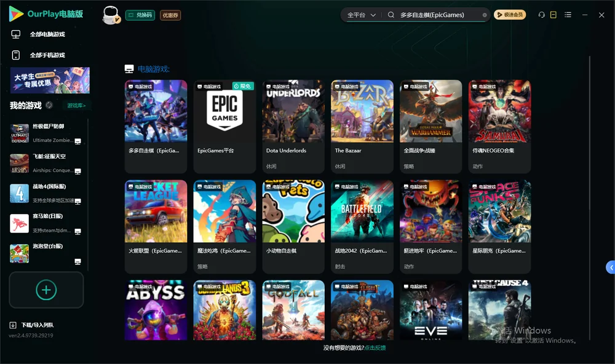Expand the 游戏库 library link
The width and height of the screenshot is (615, 364).
click(x=76, y=106)
